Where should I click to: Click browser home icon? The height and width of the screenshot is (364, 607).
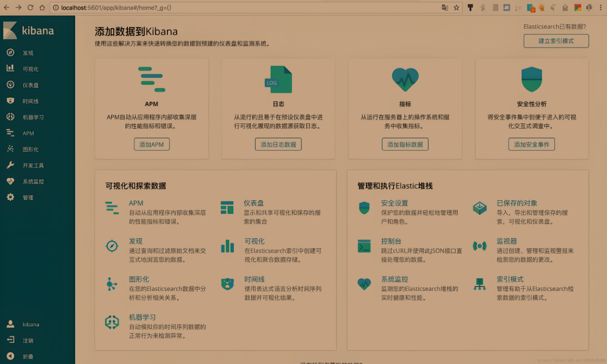coord(42,8)
